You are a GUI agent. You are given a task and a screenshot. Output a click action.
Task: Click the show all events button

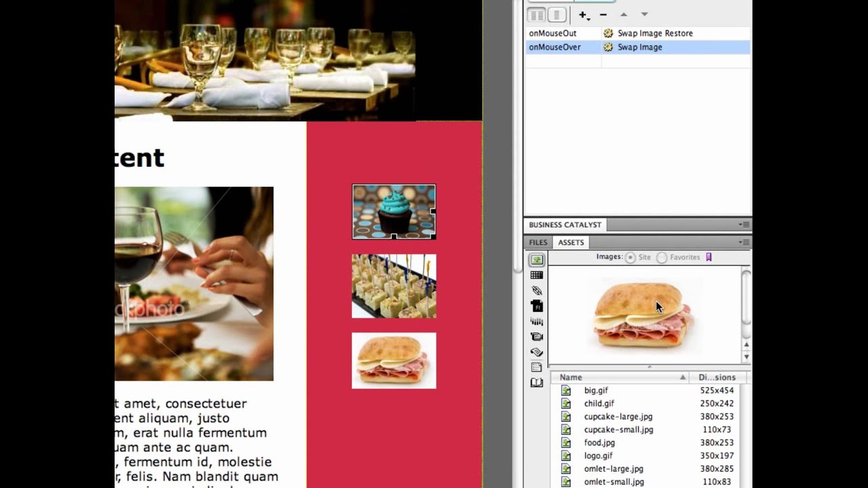coord(557,14)
